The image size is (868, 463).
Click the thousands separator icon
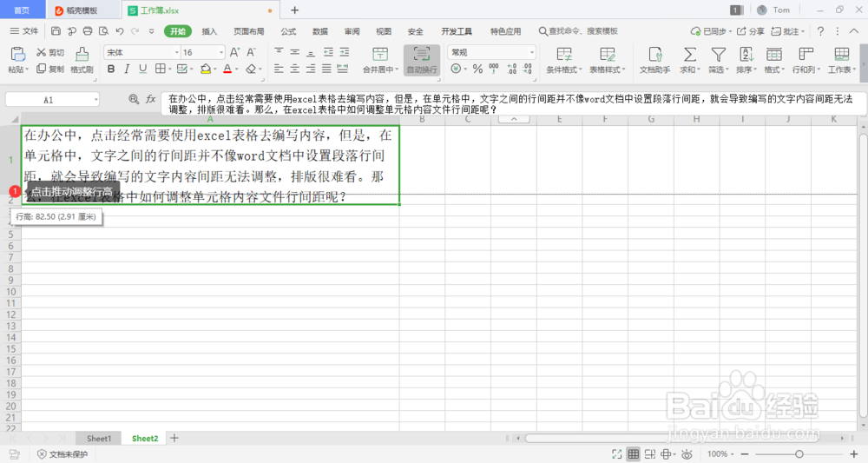click(494, 69)
